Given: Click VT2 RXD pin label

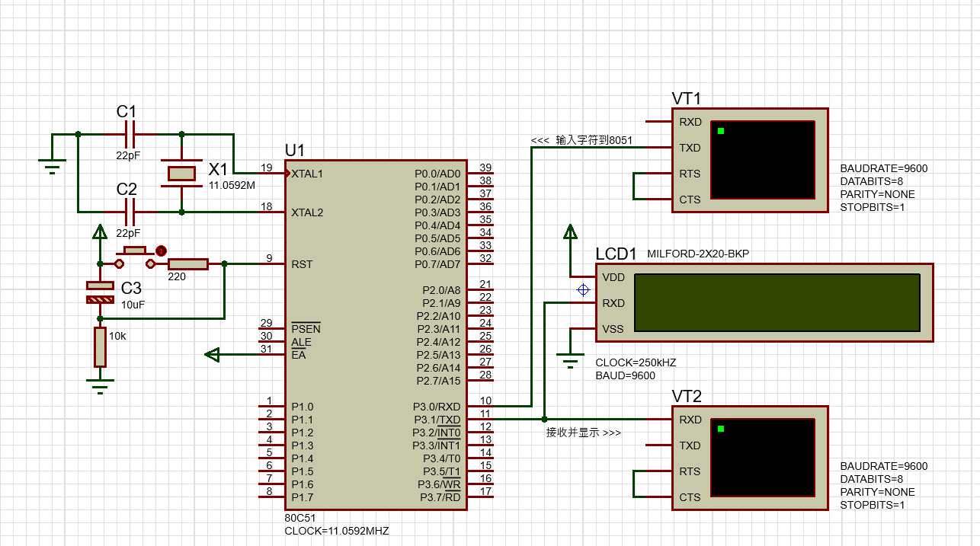Looking at the screenshot, I should point(690,420).
